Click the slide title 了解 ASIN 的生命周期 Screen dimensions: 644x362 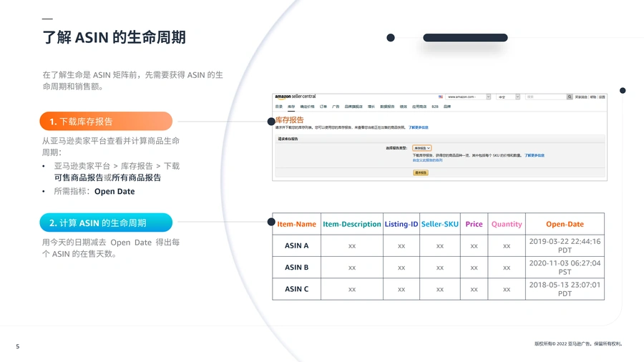114,37
